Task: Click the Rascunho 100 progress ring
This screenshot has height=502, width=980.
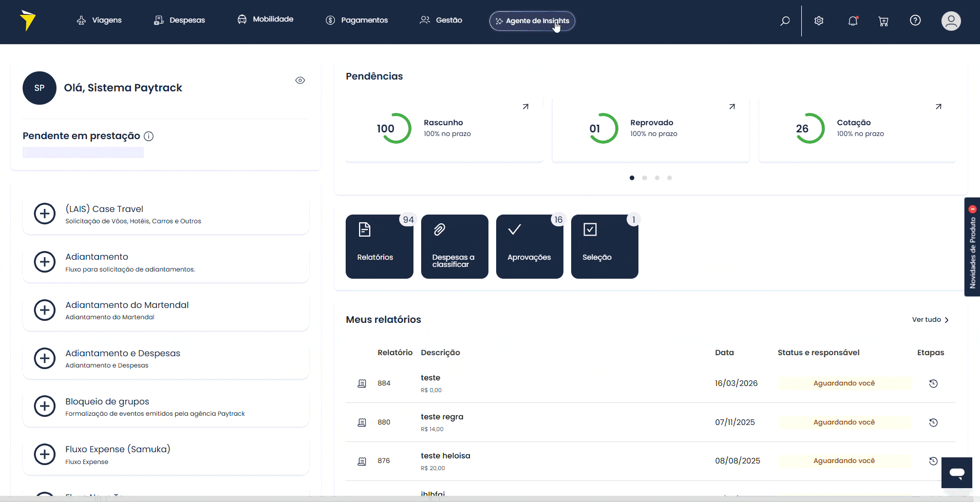Action: click(394, 128)
